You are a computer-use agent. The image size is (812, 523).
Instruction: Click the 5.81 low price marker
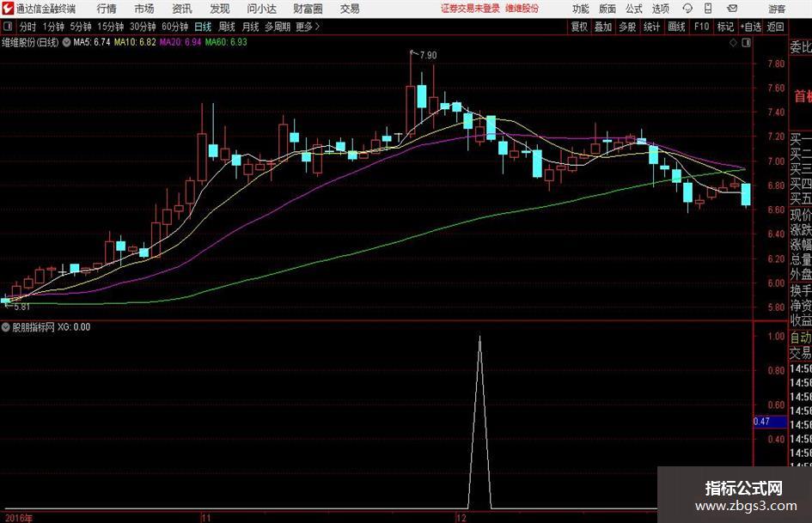(x=21, y=307)
